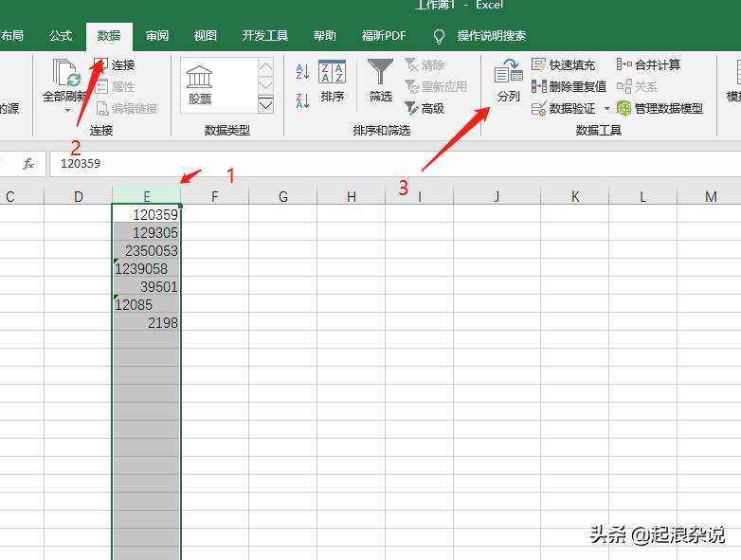Expand the data types gallery
Viewport: 741px width, 560px height.
coord(266,104)
